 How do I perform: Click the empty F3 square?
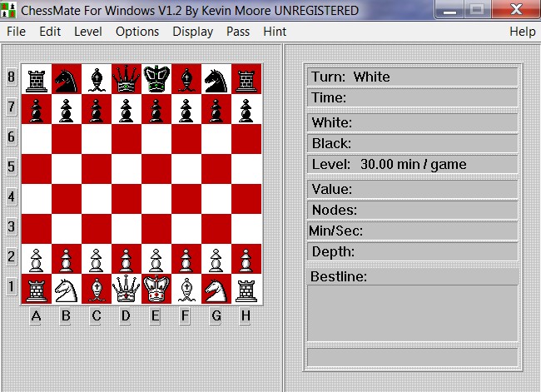point(186,229)
